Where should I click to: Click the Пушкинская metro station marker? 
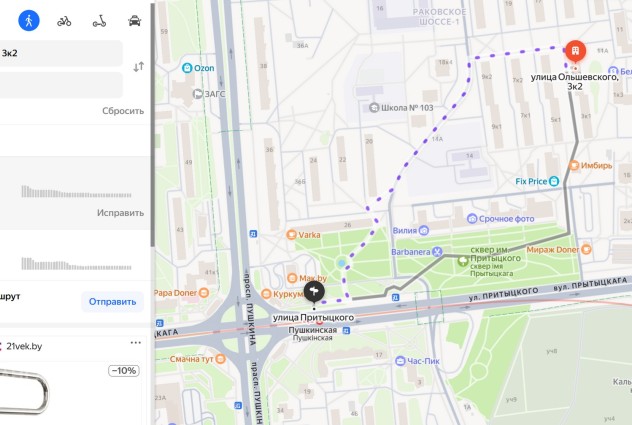(319, 322)
